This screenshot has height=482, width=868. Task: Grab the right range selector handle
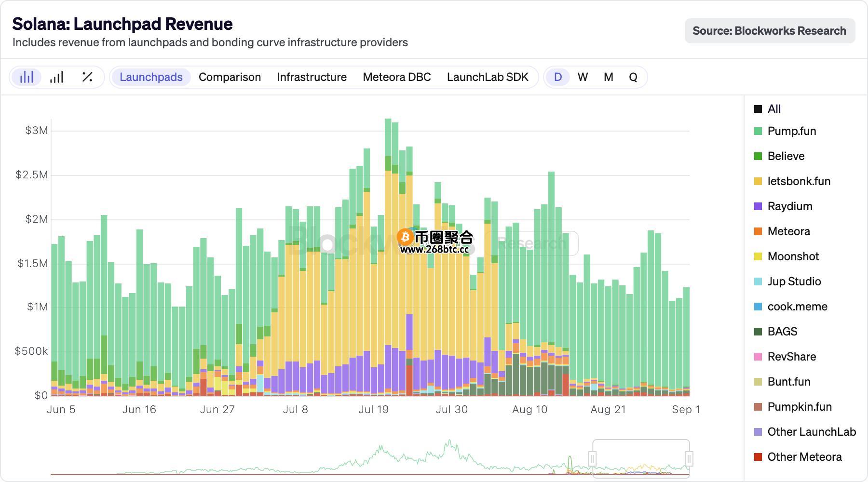[689, 458]
